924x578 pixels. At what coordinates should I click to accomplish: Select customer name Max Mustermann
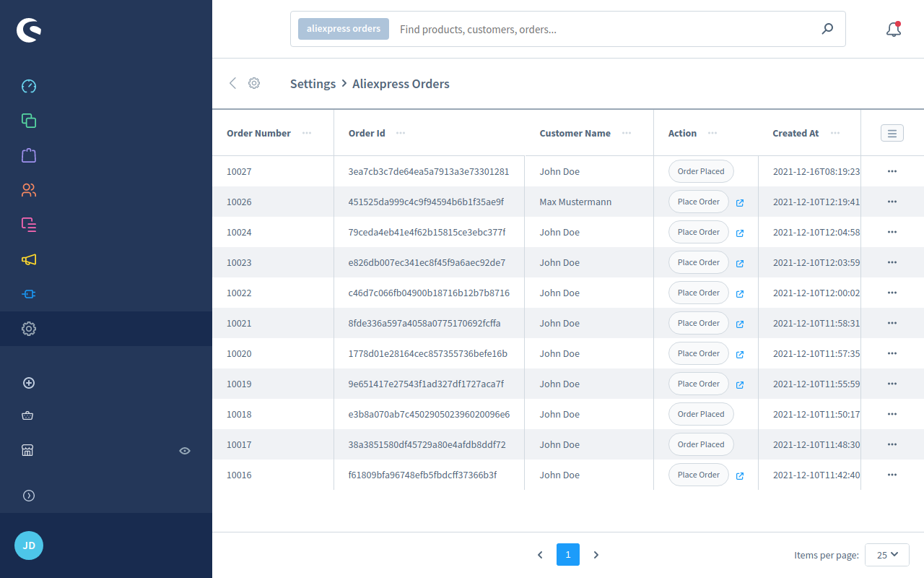(575, 202)
